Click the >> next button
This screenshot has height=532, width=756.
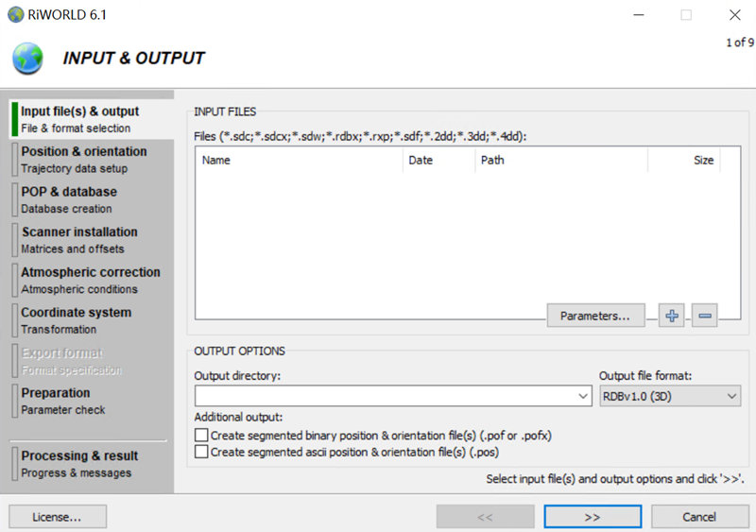[x=593, y=517]
